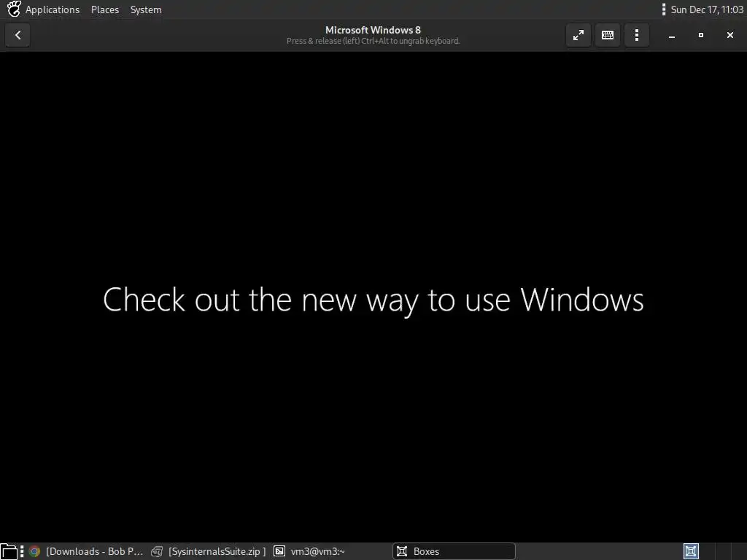Click the vertical dots handle beside the clock
Image resolution: width=747 pixels, height=560 pixels.
click(664, 9)
